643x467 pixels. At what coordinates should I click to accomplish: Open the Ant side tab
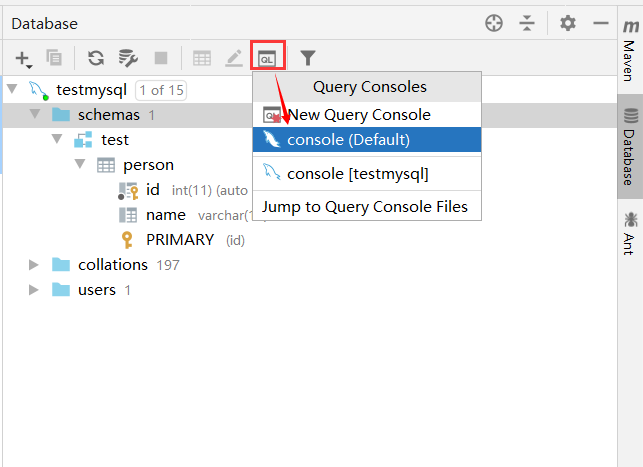tap(629, 233)
